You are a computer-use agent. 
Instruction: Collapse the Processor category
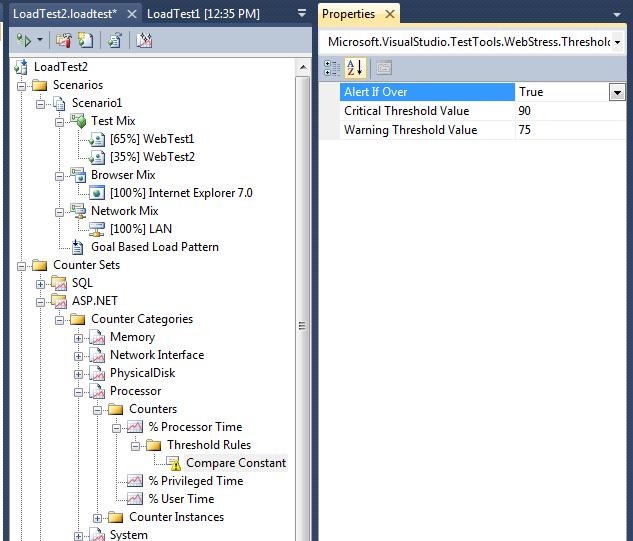(78, 392)
